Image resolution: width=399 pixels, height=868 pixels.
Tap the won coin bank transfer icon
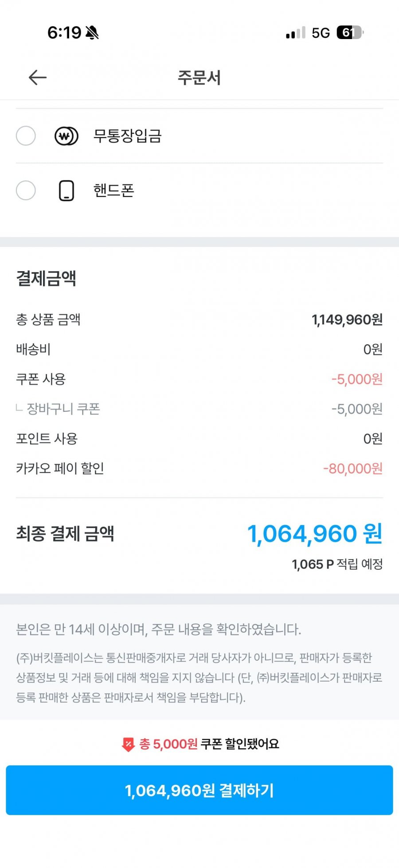click(66, 136)
